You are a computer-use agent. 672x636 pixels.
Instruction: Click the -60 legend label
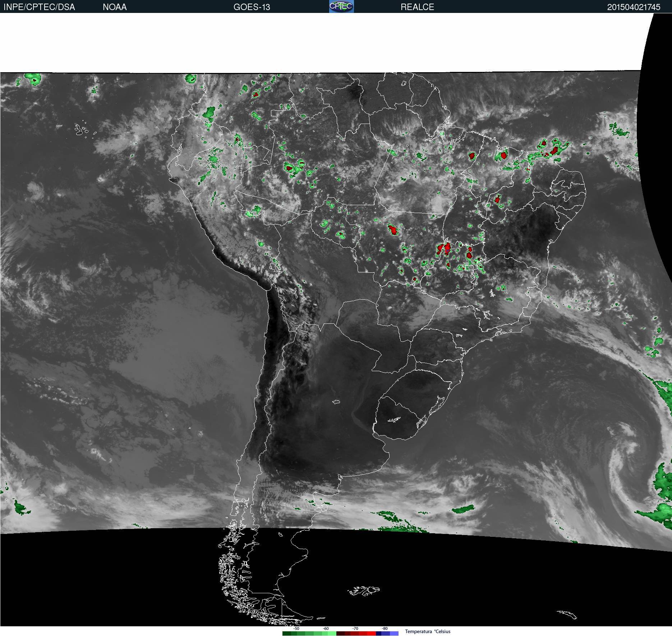[326, 629]
